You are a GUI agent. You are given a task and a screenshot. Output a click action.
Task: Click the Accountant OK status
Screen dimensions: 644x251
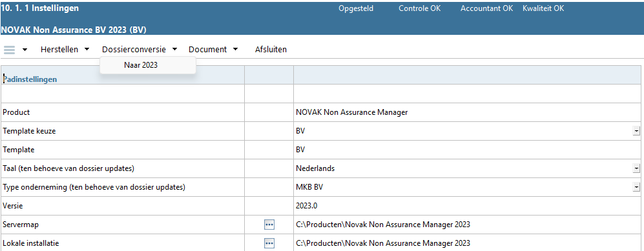(486, 8)
